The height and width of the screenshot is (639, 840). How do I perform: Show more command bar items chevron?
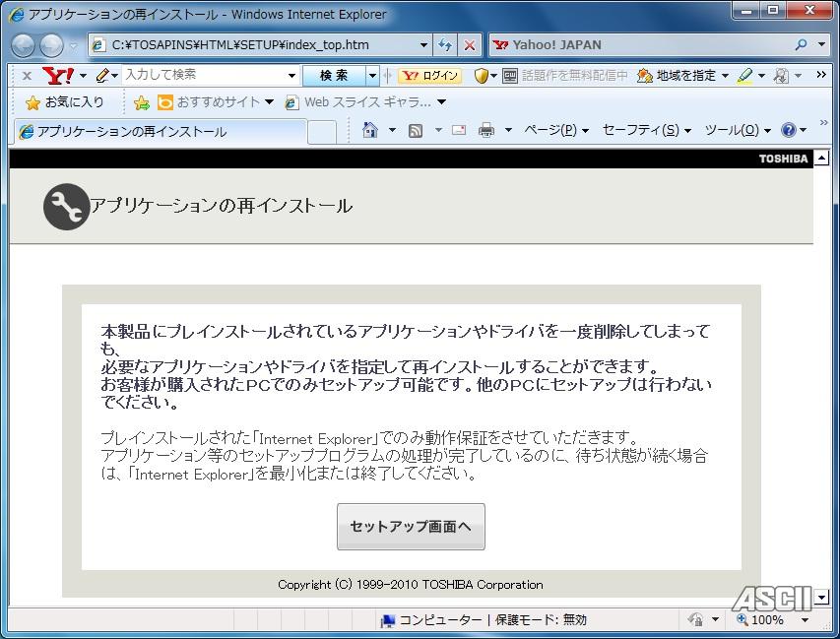pyautogui.click(x=823, y=123)
